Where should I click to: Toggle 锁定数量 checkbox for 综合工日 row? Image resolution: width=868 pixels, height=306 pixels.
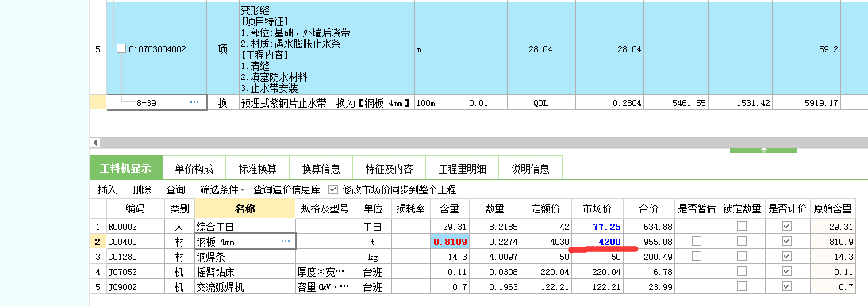(x=742, y=226)
